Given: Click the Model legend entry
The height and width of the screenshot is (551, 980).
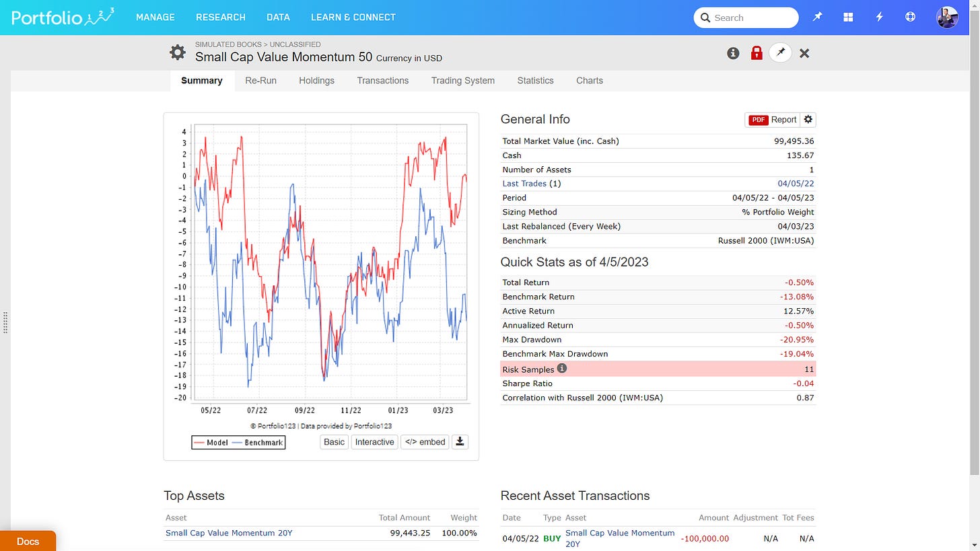Looking at the screenshot, I should 211,443.
